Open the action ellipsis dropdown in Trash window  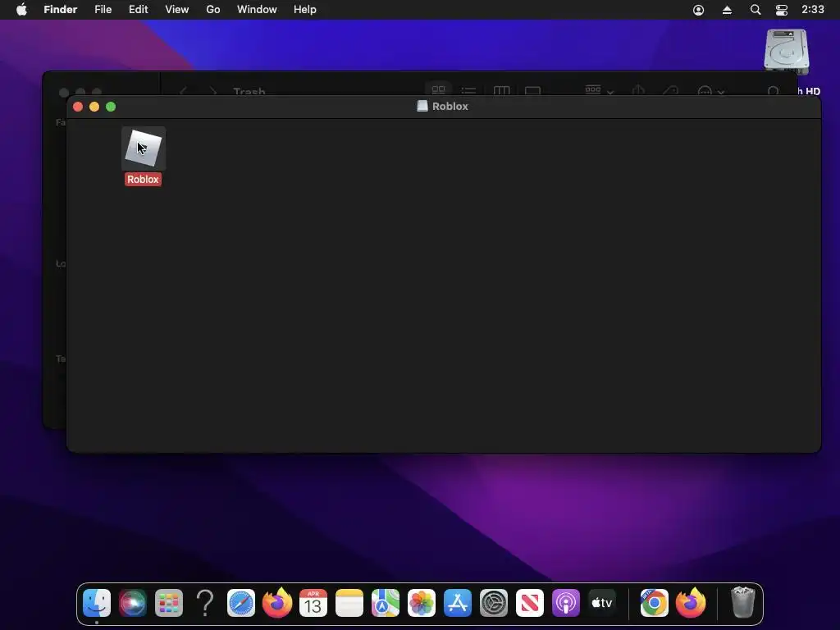[711, 90]
